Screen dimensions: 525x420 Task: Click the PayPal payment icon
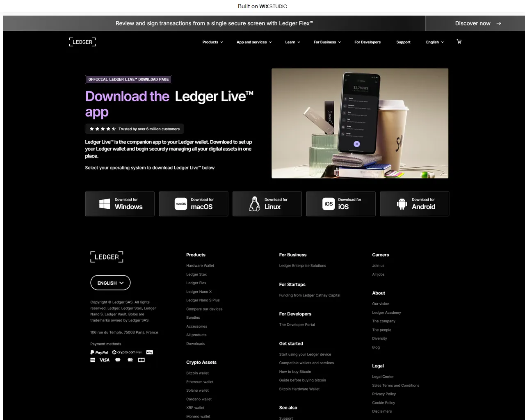point(99,352)
